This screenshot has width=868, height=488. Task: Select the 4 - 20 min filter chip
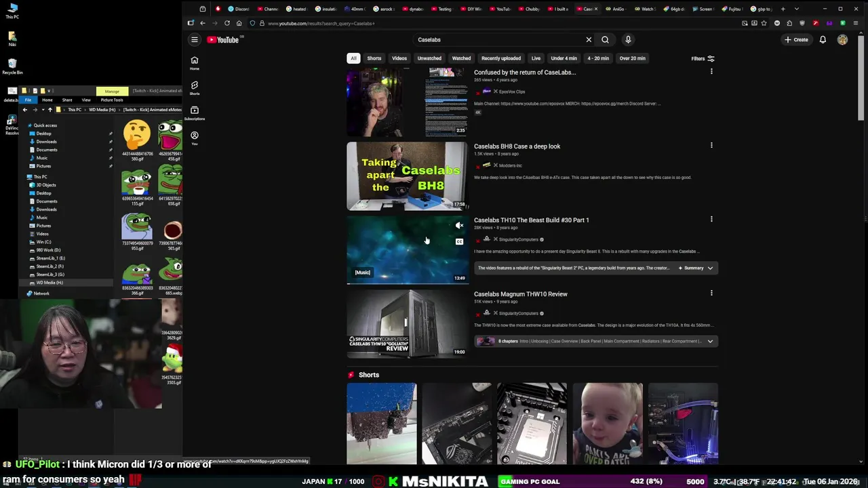click(598, 58)
